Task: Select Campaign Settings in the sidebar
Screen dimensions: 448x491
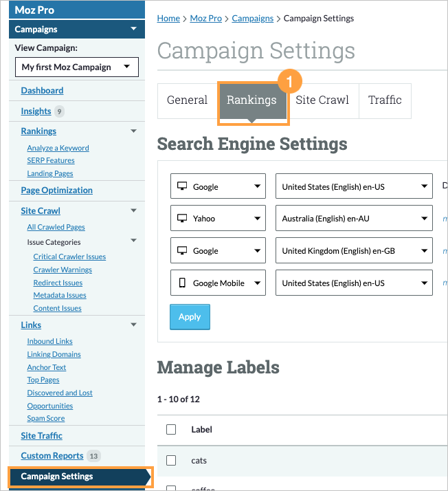Action: pyautogui.click(x=57, y=477)
